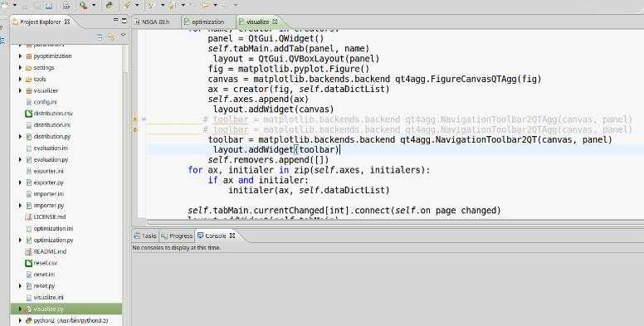Collapse the fold marker next to commented toolbar line
The width and height of the screenshot is (644, 326).
[x=144, y=119]
